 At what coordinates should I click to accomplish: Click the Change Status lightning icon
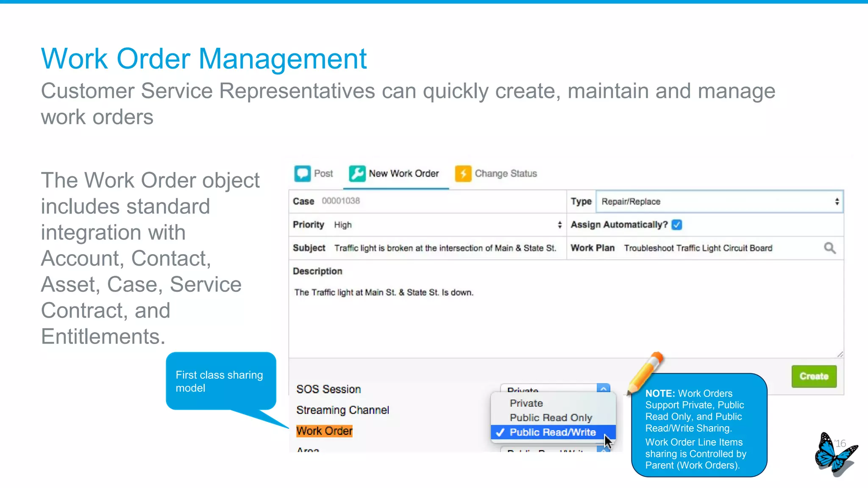[463, 174]
